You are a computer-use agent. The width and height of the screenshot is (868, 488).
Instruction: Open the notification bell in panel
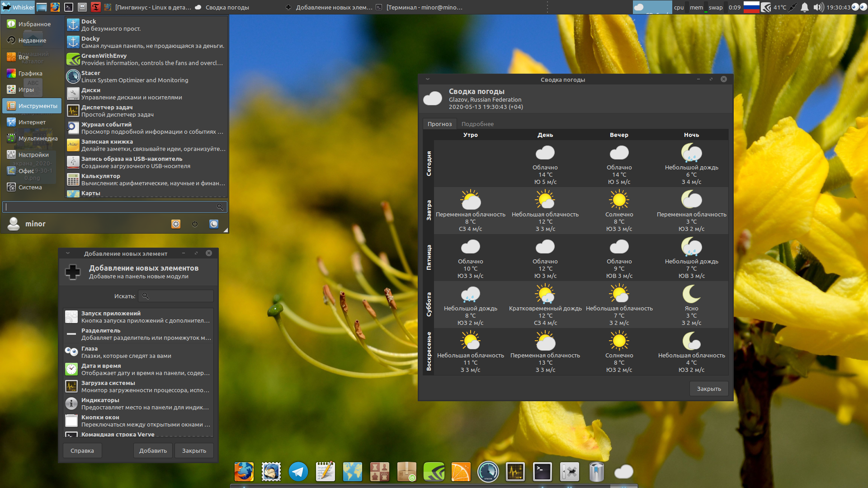tap(805, 7)
